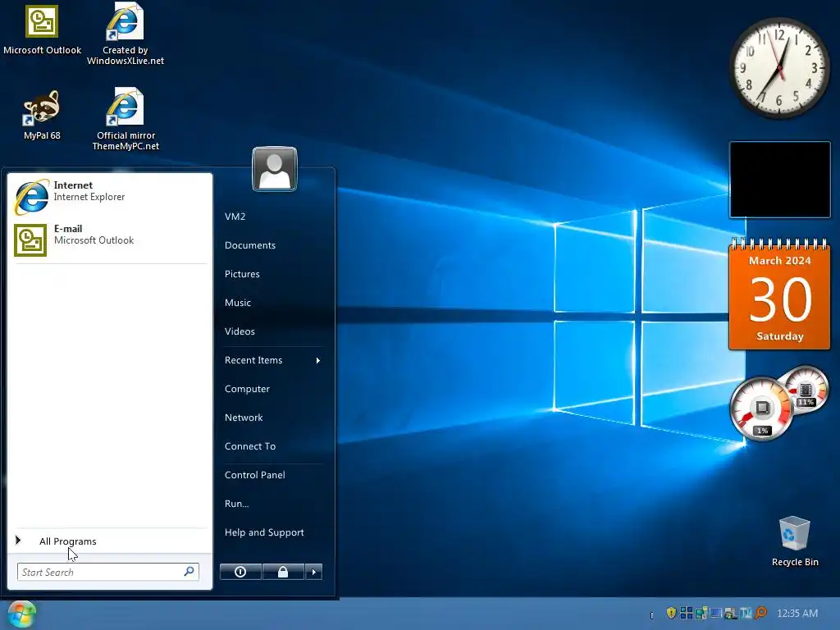
Task: Click the lock button in the Start menu
Action: tap(283, 572)
